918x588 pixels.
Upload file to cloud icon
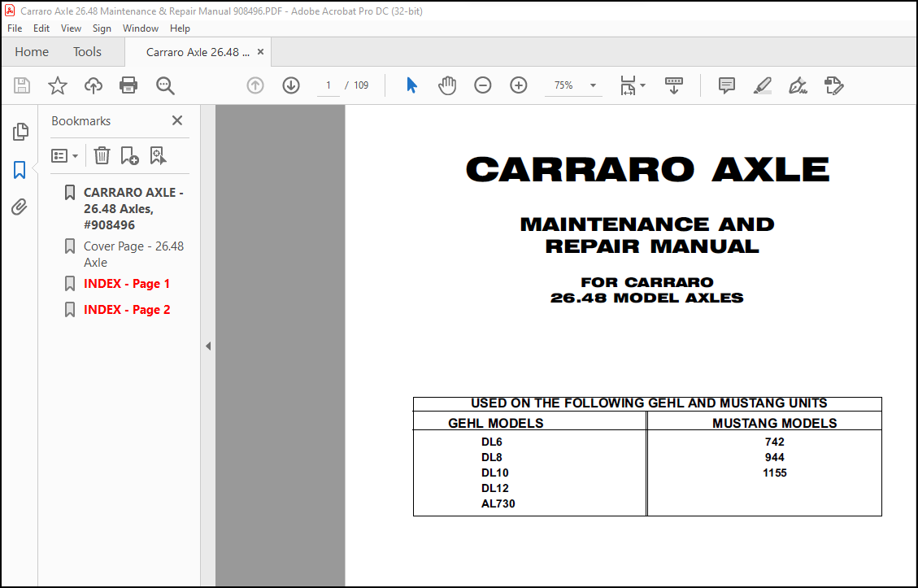click(x=93, y=85)
